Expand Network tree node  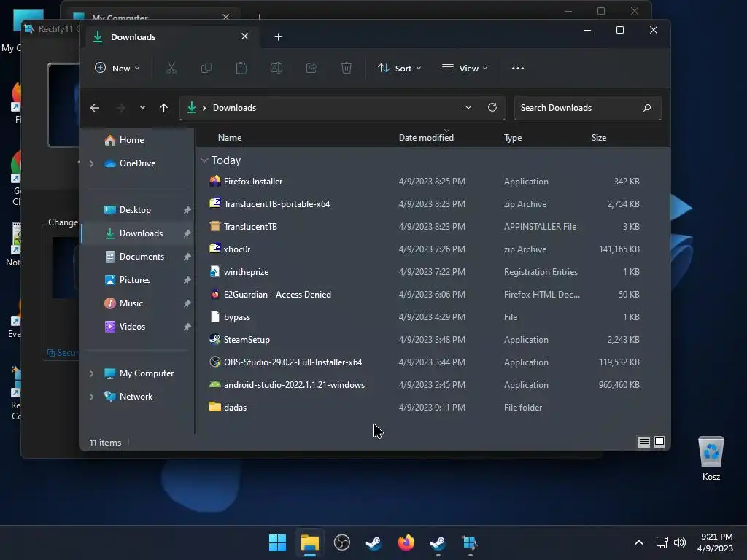click(x=91, y=397)
